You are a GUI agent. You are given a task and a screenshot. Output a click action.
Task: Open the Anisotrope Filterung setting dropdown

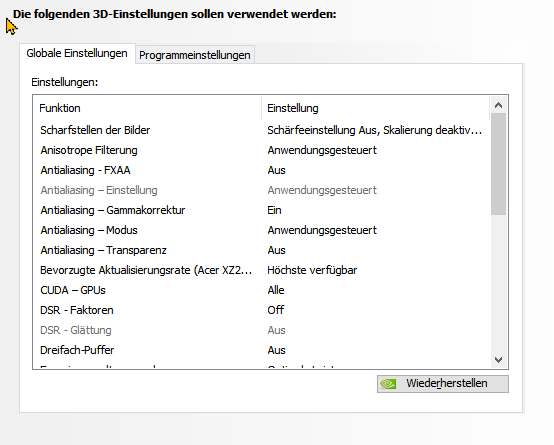point(322,150)
